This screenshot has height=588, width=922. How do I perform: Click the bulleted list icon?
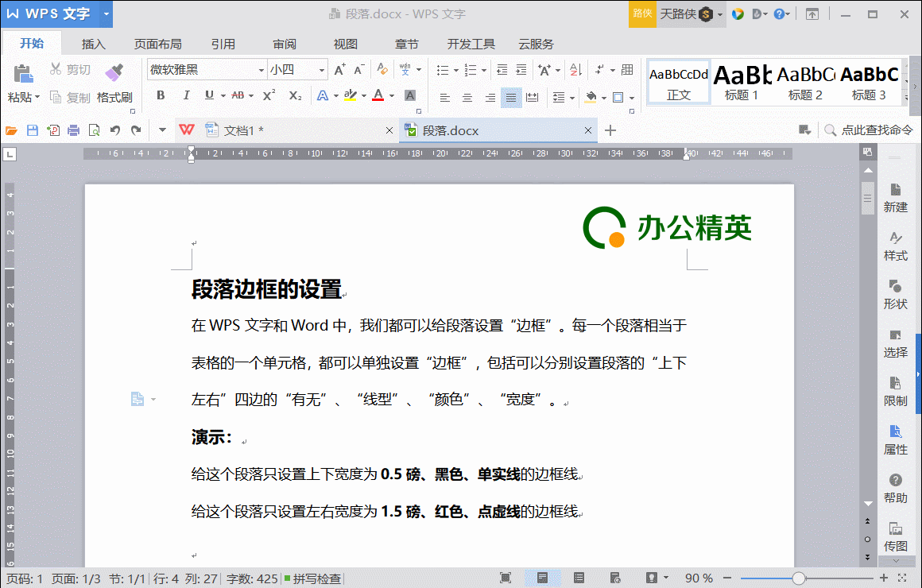pyautogui.click(x=443, y=70)
